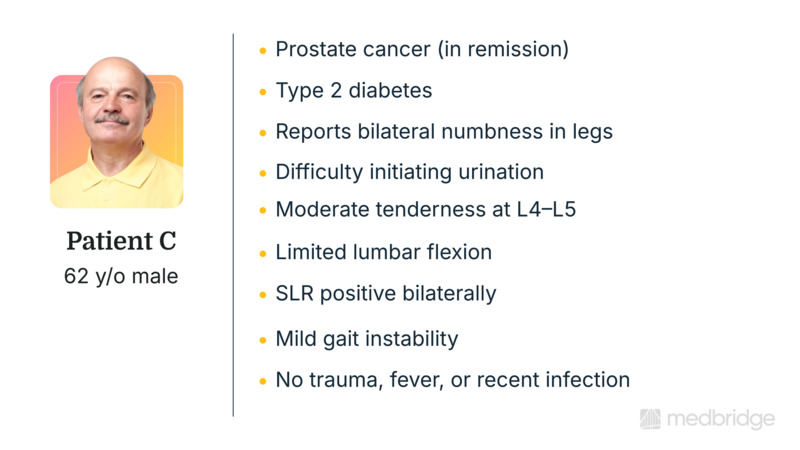Click the medbridge wordmark text

pyautogui.click(x=719, y=419)
